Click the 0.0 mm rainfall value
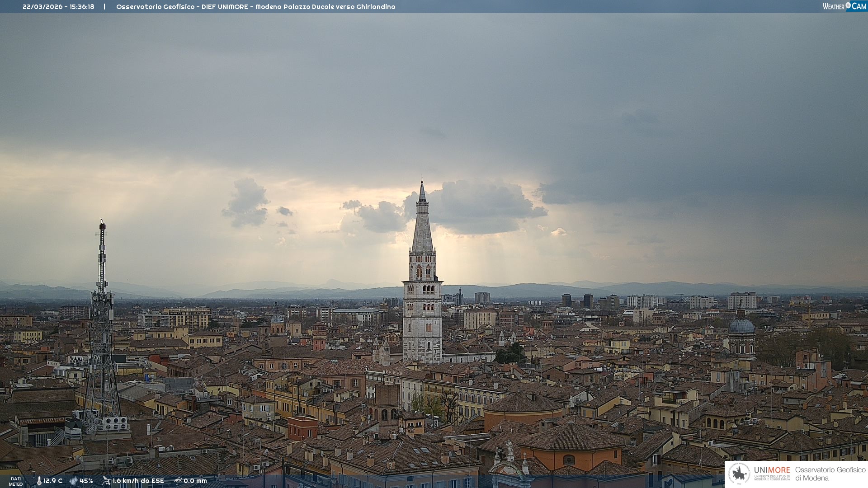This screenshot has width=868, height=488. point(195,481)
